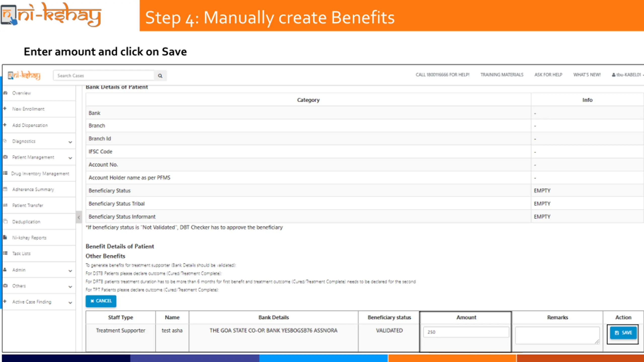Select Add Dispensation in the sidebar
Screen dimensions: 644x362
tap(30, 125)
